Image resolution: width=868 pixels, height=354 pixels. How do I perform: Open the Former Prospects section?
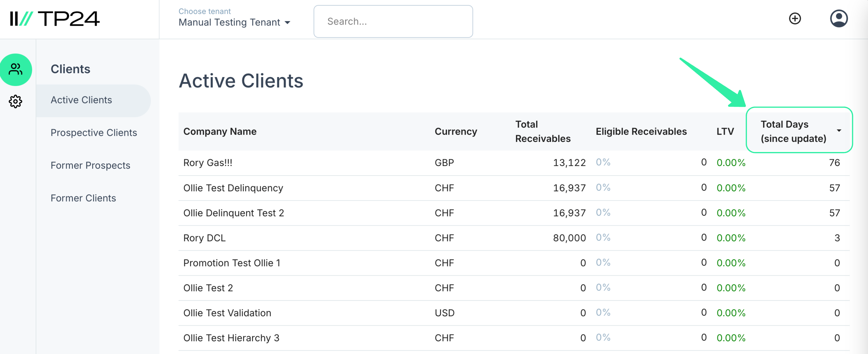click(x=90, y=165)
